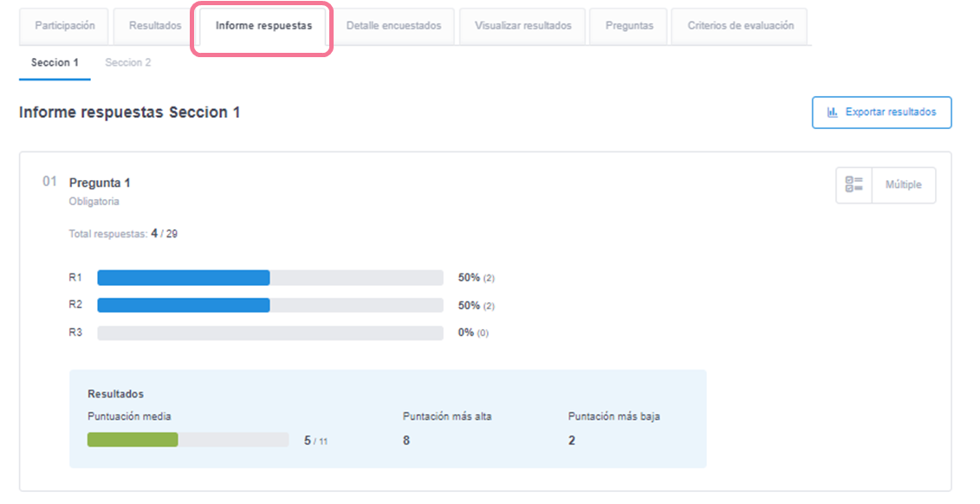Image resolution: width=980 pixels, height=504 pixels.
Task: Select the Informe respuestas tab
Action: [x=263, y=26]
